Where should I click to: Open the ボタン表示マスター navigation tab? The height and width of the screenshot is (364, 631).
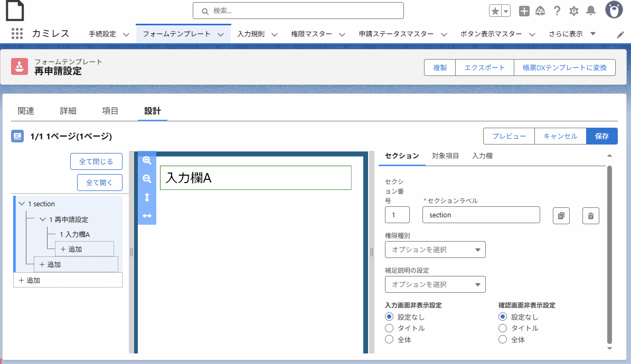point(491,34)
